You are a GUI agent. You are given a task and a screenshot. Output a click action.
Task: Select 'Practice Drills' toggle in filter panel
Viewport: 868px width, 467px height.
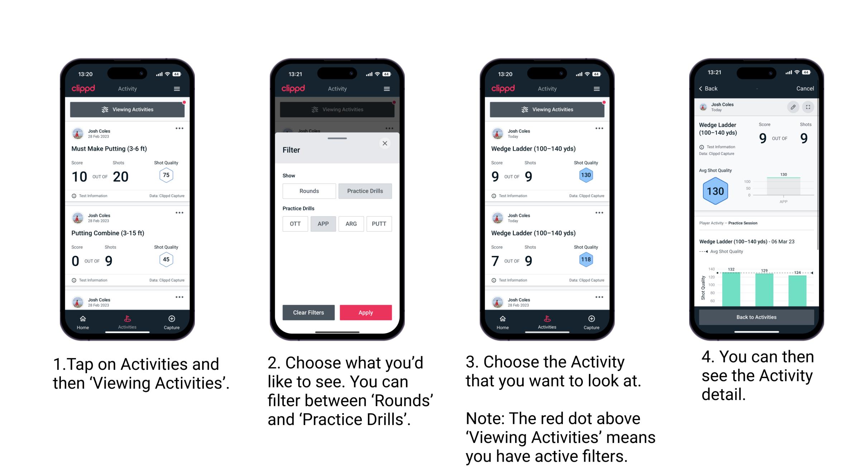point(365,191)
